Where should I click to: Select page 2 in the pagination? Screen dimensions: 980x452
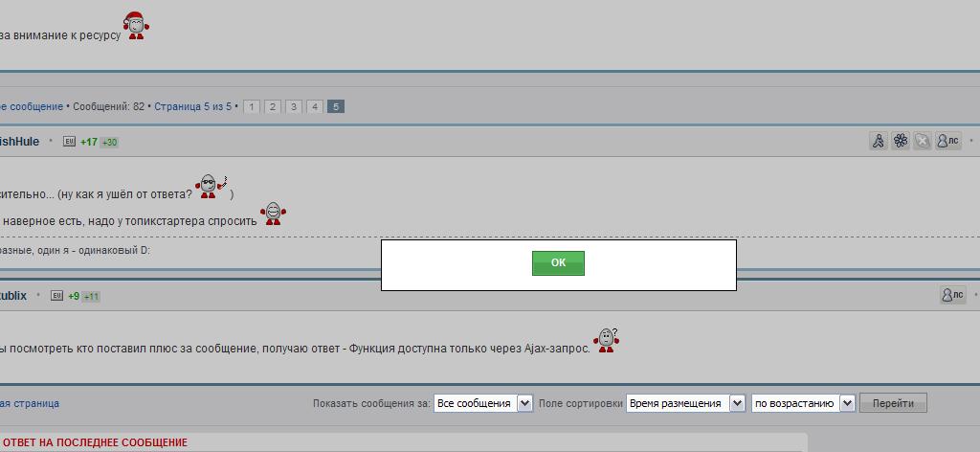pyautogui.click(x=273, y=106)
